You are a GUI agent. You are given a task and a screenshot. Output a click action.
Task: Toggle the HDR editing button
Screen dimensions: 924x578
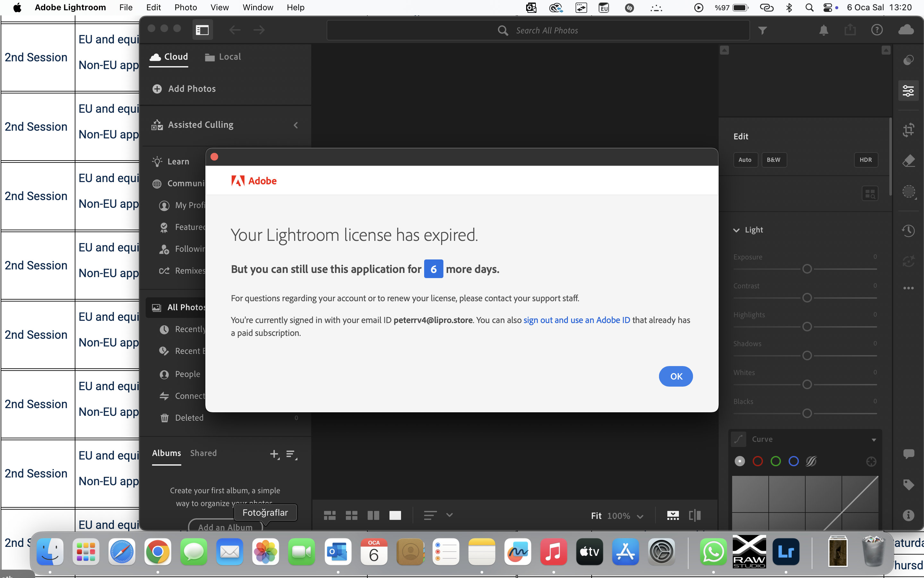(x=866, y=160)
